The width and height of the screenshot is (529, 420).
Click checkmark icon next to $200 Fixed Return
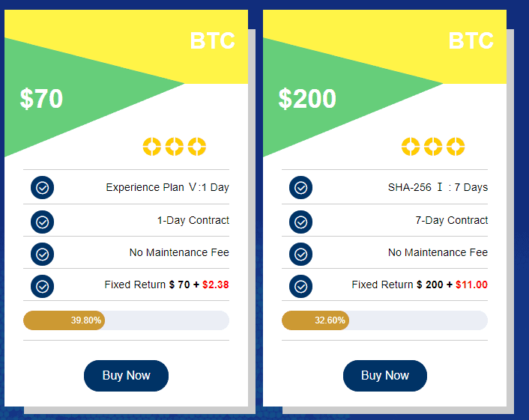300,286
